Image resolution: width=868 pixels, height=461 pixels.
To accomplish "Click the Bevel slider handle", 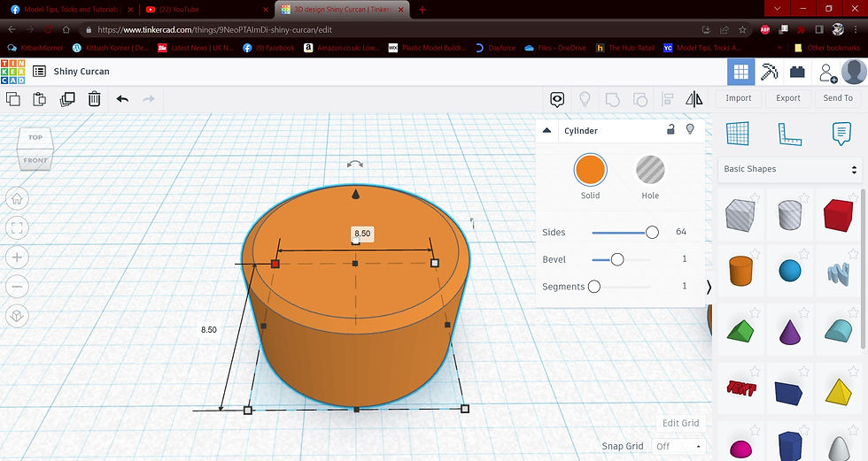I will tap(617, 259).
